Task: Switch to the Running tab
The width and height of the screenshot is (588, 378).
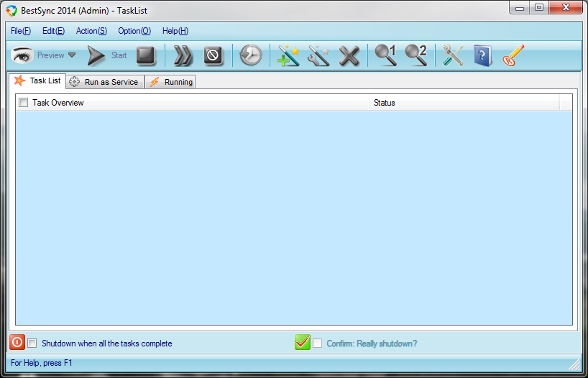Action: (x=170, y=82)
